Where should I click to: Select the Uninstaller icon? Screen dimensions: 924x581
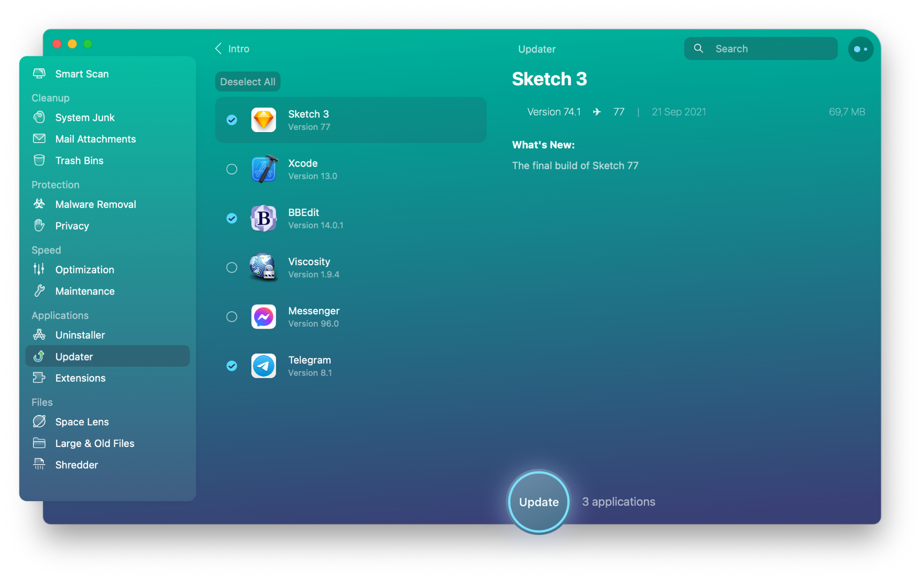tap(41, 335)
